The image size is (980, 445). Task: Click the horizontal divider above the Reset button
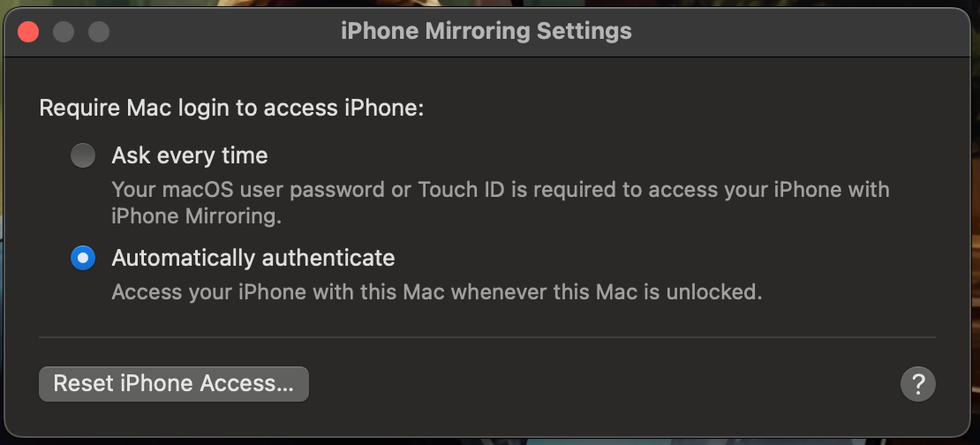(x=486, y=336)
